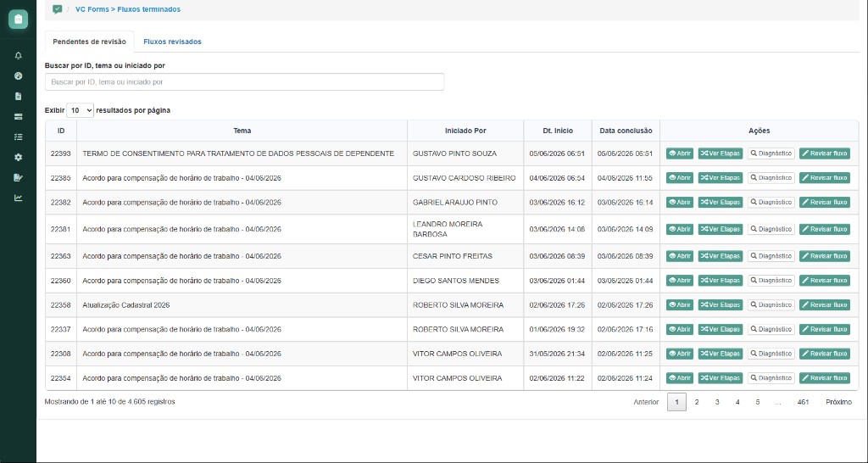Click Ver Etapas for flow 22381

(721, 229)
